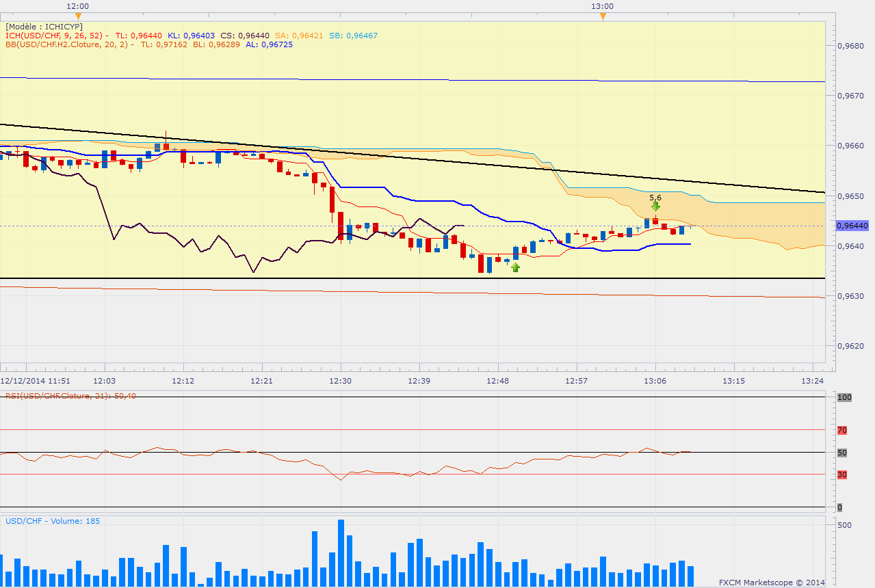The image size is (875, 588).
Task: Click the RSI 70 overbought level label
Action: pyautogui.click(x=842, y=430)
